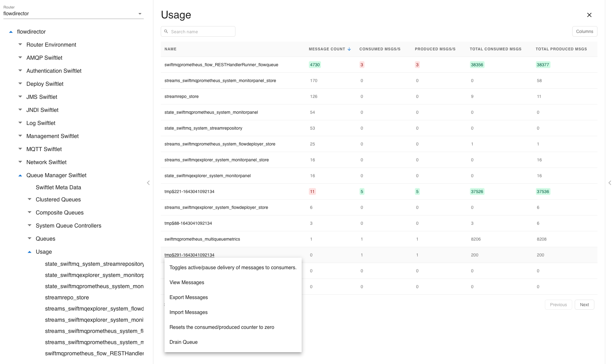Viewport: 613px width, 364px height.
Task: Open the Router dropdown
Action: [x=140, y=14]
